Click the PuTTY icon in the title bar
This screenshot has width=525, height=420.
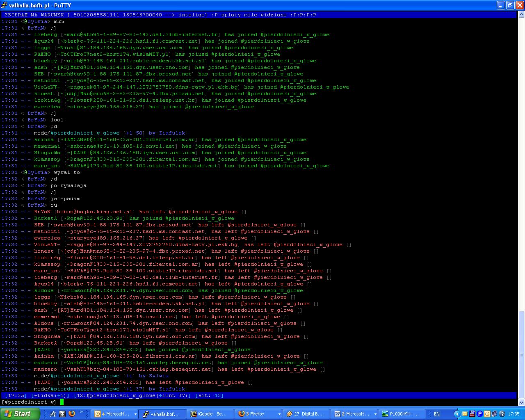pos(5,5)
